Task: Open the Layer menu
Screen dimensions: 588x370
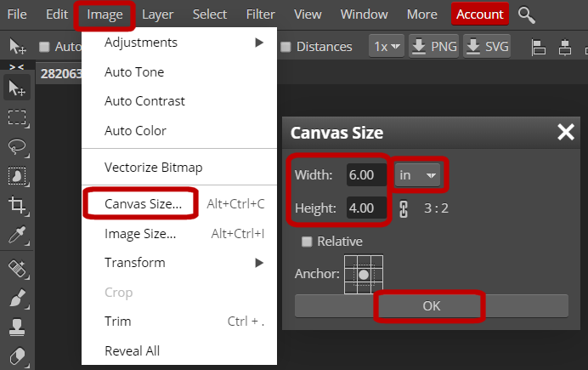Action: tap(157, 14)
